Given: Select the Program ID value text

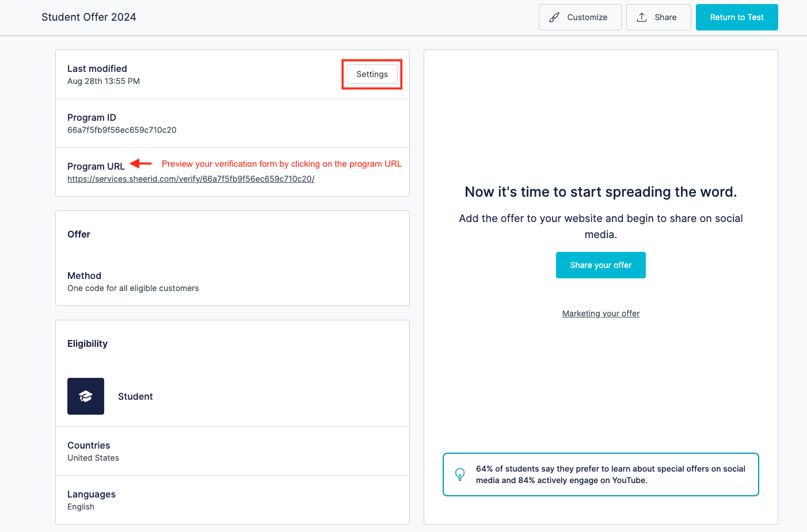Looking at the screenshot, I should point(121,130).
